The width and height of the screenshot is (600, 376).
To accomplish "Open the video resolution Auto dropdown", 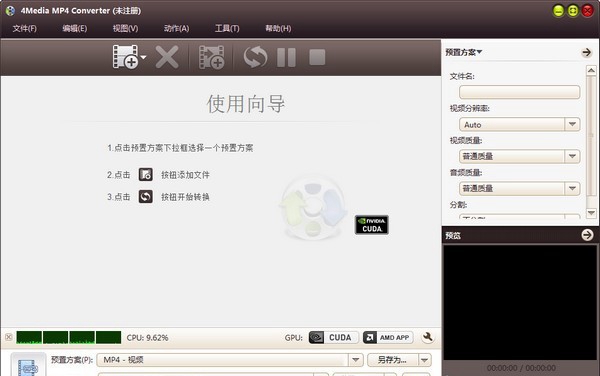I will click(519, 124).
